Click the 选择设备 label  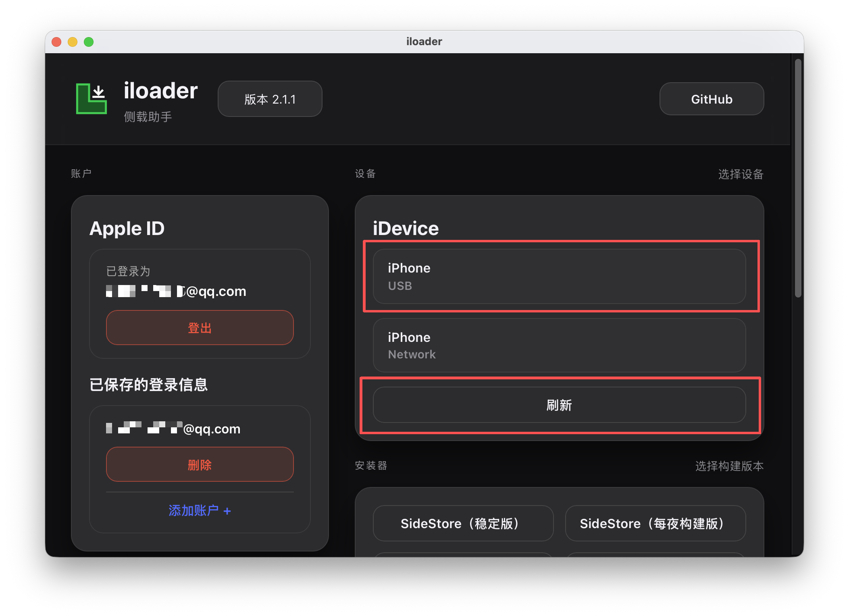coord(740,174)
